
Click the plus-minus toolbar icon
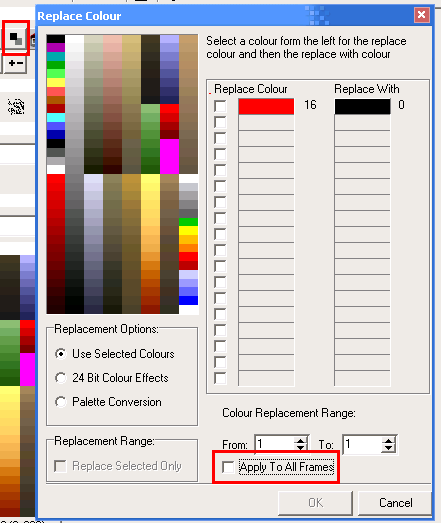coord(16,63)
